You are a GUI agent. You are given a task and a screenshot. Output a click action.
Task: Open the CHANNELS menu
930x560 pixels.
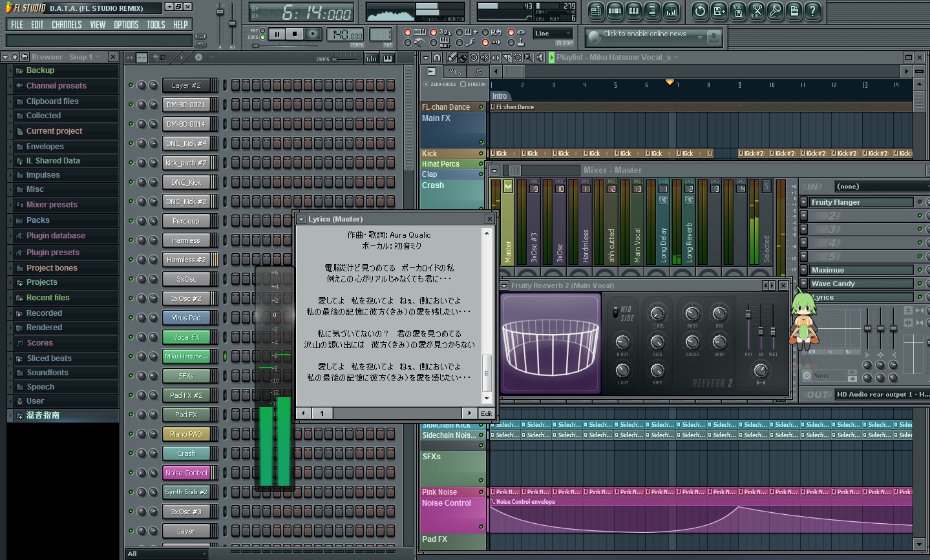[67, 25]
